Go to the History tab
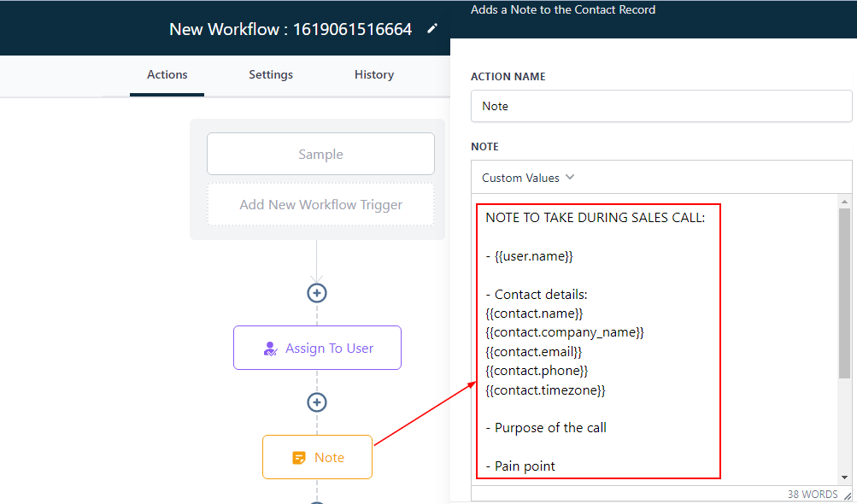 [x=374, y=75]
